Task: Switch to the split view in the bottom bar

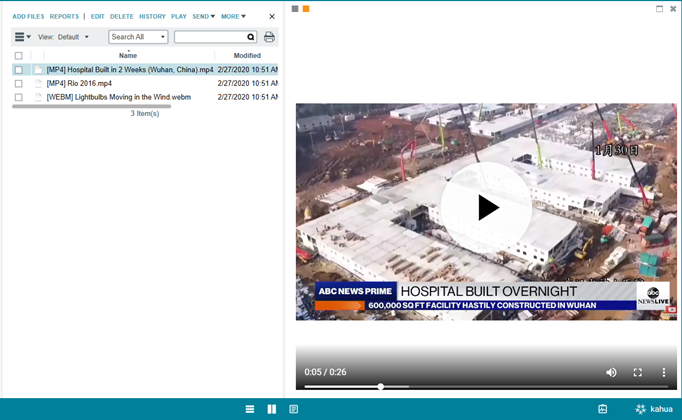Action: (x=271, y=409)
